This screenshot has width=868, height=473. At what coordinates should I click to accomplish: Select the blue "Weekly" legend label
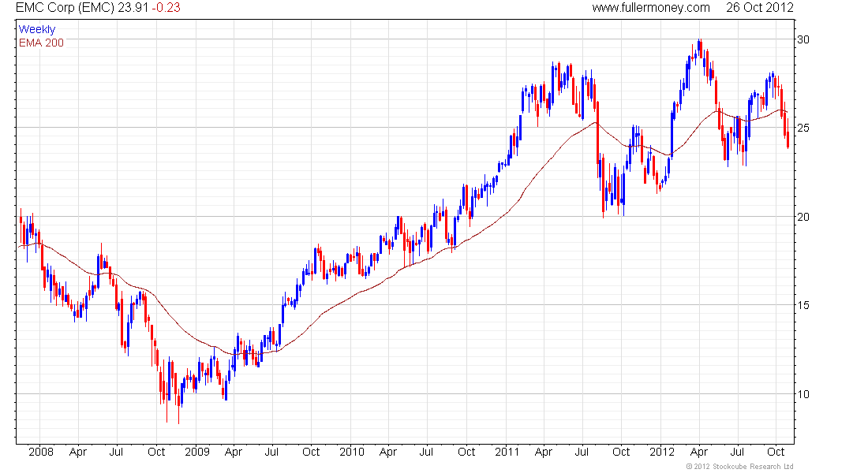[37, 29]
